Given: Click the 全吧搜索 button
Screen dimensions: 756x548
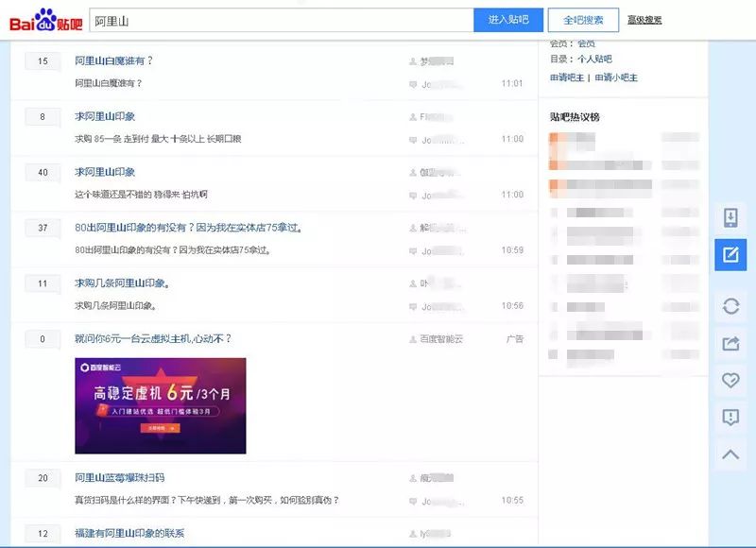Looking at the screenshot, I should [x=583, y=20].
